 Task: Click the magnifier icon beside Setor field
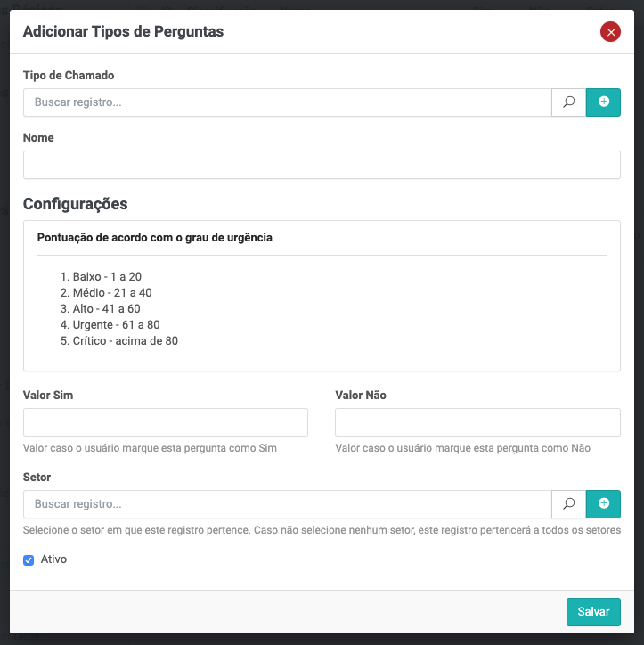(569, 504)
